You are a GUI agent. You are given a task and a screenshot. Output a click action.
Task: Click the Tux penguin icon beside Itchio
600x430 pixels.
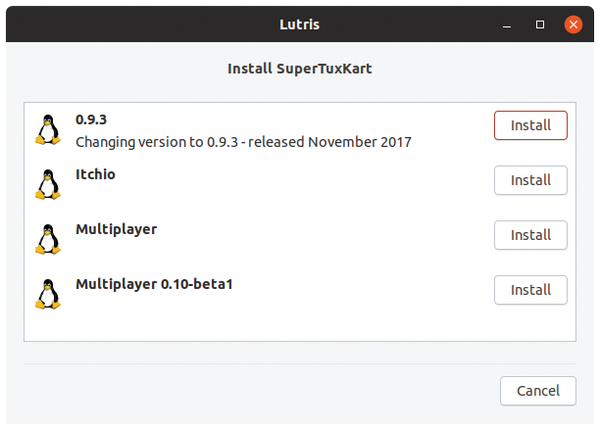coord(48,185)
